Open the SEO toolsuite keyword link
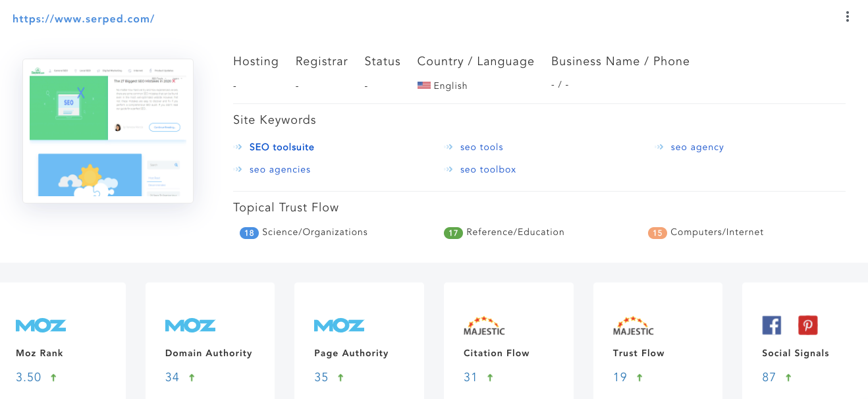868x399 pixels. [x=282, y=147]
